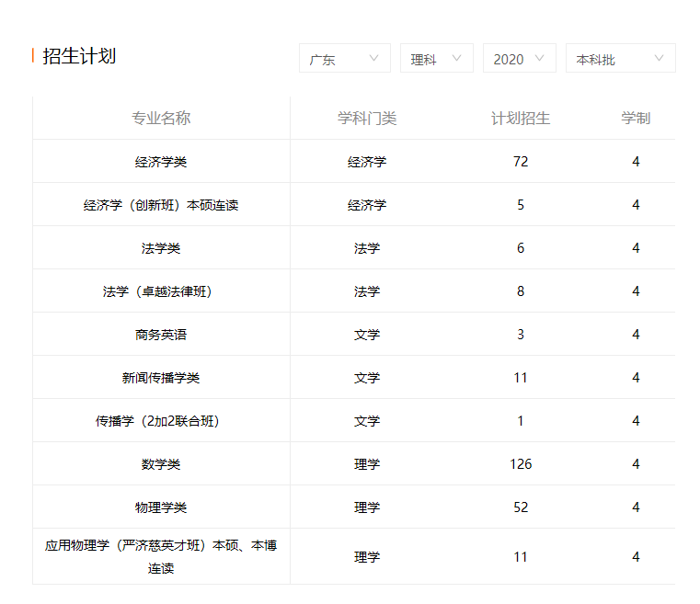Select the 商务英语 major cell
This screenshot has height=604, width=700.
pyautogui.click(x=161, y=335)
